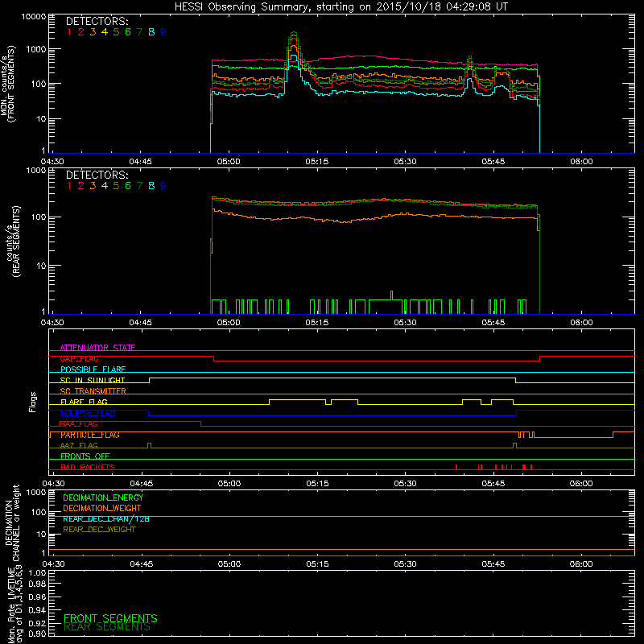The height and width of the screenshot is (644, 644).
Task: Click the FRONTS_OFF label
Action: pyautogui.click(x=85, y=456)
